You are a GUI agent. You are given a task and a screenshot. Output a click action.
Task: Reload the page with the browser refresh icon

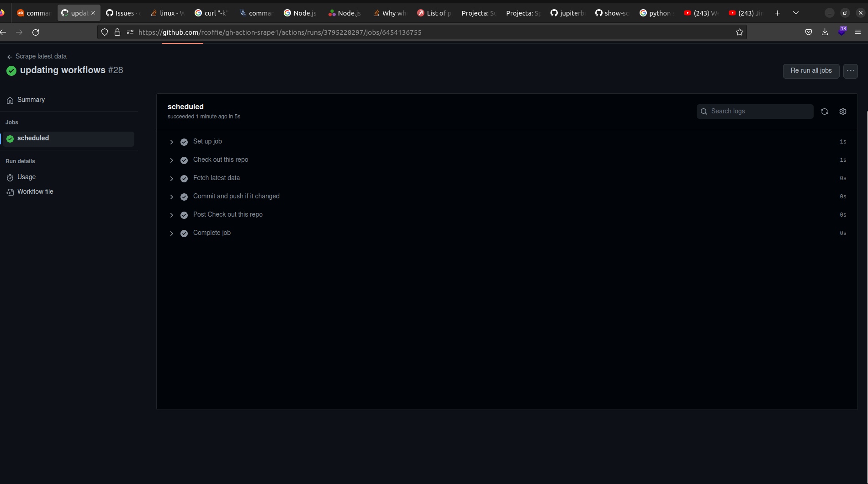tap(36, 32)
